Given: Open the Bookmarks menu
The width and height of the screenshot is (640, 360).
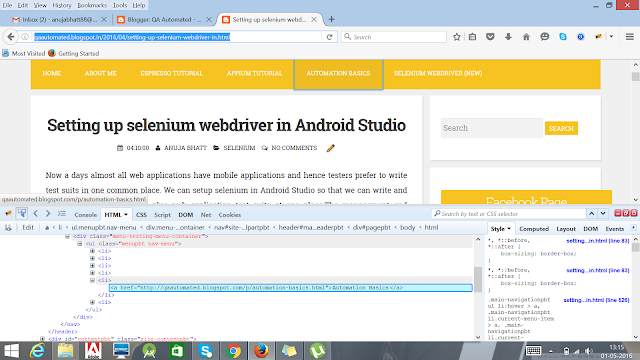Looking at the screenshot, I should [x=92, y=5].
